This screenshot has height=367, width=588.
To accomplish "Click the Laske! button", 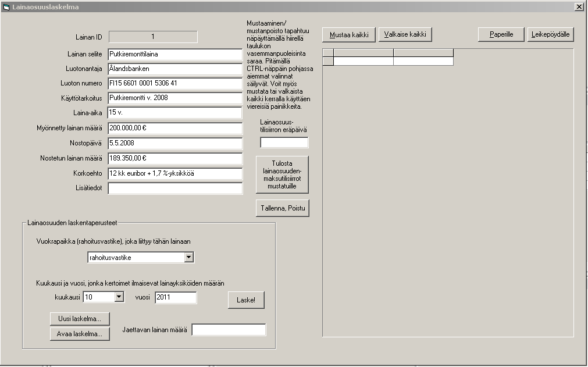I will [246, 300].
